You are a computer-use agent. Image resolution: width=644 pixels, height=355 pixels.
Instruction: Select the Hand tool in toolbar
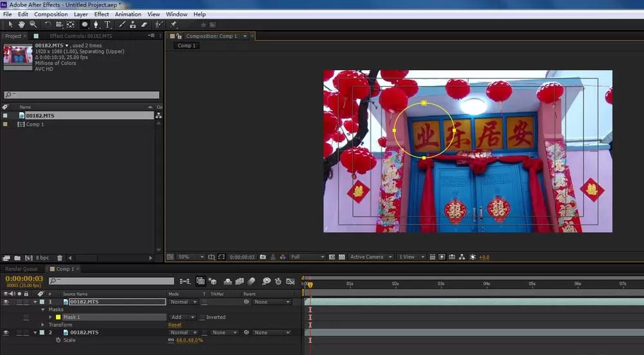pos(21,24)
